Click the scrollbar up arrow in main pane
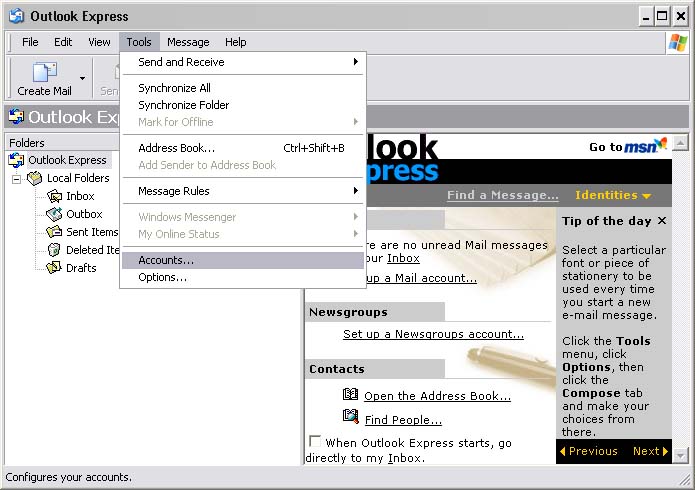This screenshot has width=695, height=490. pos(680,143)
